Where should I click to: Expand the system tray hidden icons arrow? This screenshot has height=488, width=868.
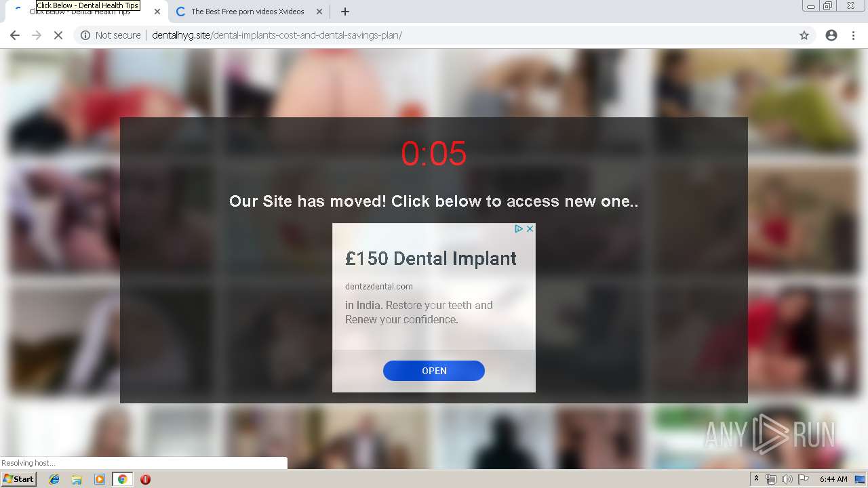[x=756, y=479]
